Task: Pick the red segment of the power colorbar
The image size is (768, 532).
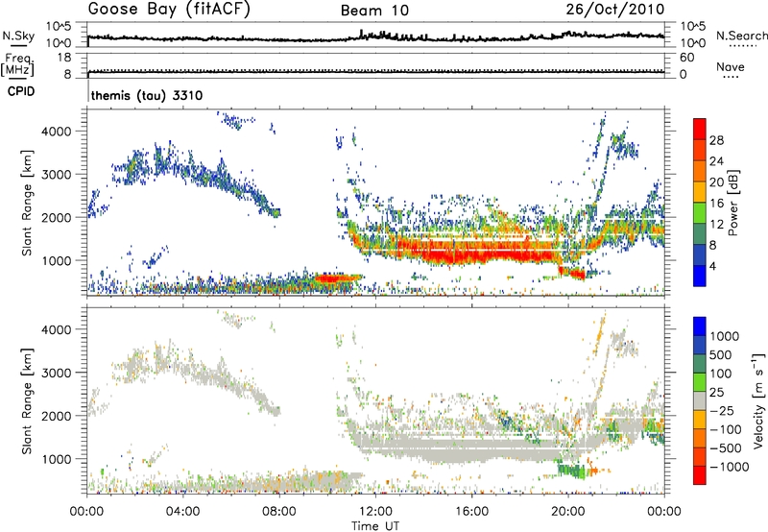Action: click(x=700, y=129)
